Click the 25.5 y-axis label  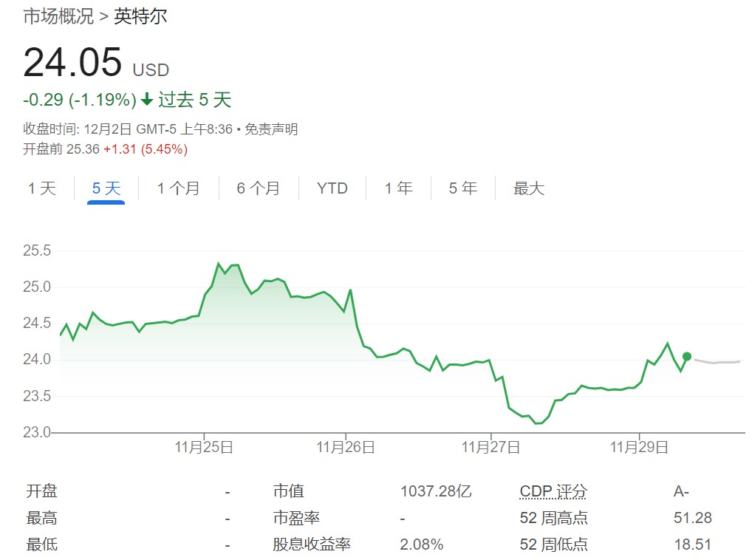[37, 250]
